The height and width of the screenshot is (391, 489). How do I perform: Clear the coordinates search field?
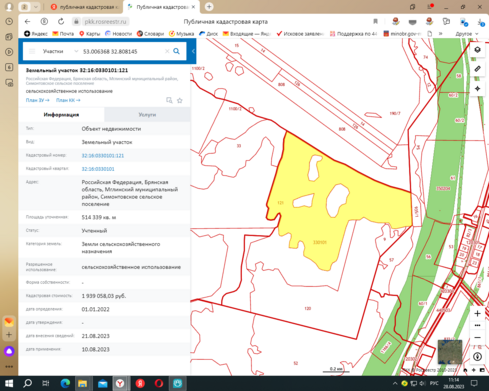point(167,51)
